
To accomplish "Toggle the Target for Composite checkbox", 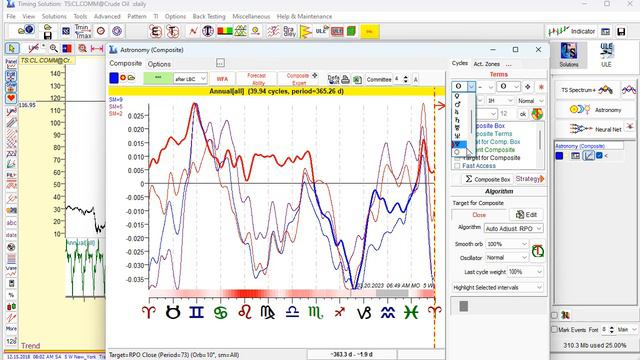I will tap(457, 158).
